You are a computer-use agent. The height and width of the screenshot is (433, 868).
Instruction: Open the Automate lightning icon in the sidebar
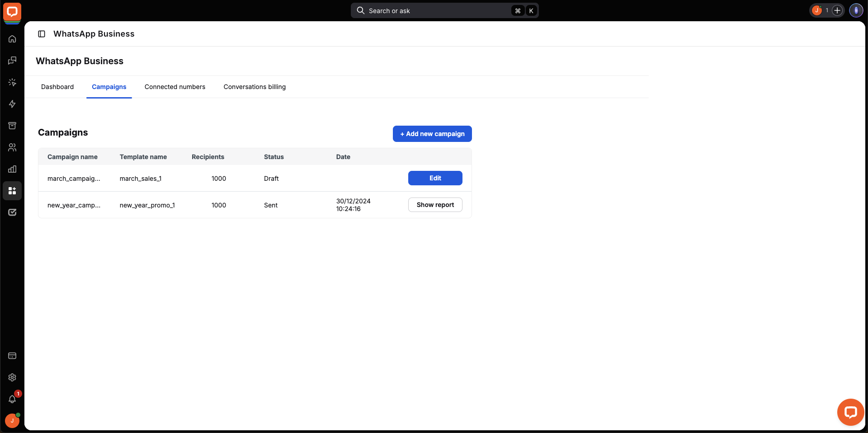click(x=12, y=104)
